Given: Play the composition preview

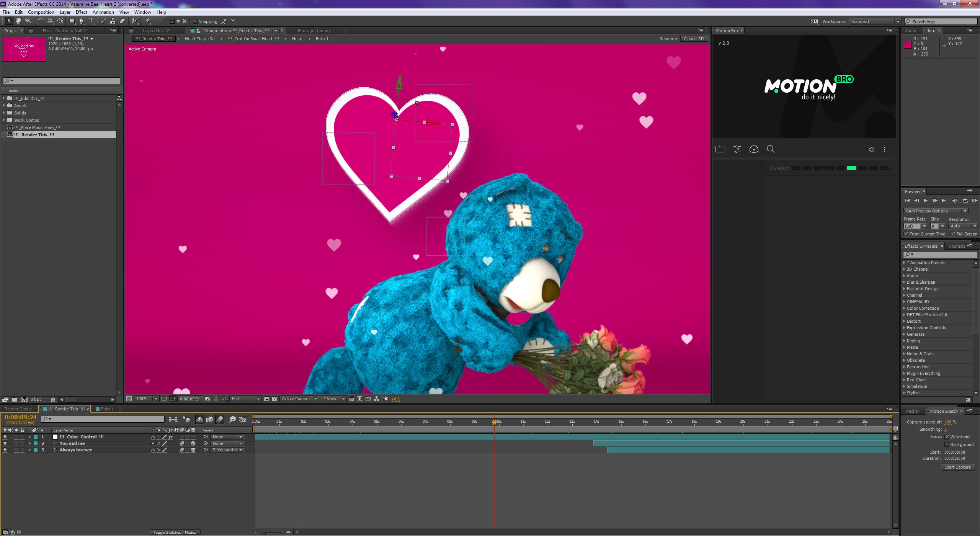Looking at the screenshot, I should 925,201.
